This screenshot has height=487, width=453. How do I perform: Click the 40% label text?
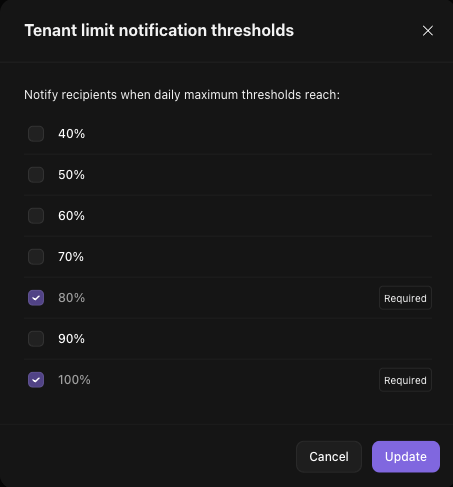pos(71,134)
